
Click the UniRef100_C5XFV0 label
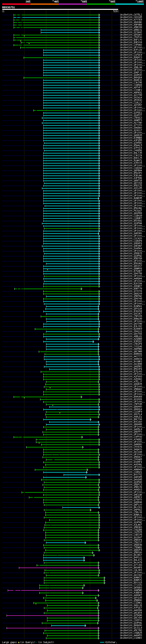(131, 37)
